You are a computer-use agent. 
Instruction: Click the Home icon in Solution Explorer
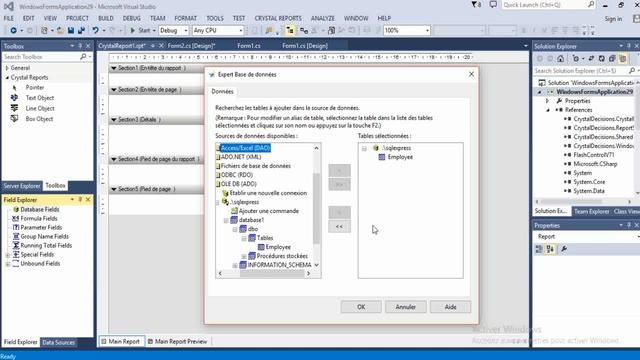coord(560,59)
